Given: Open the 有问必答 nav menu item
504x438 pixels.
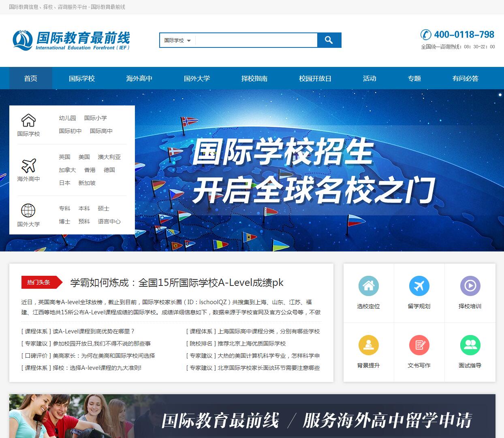Looking at the screenshot, I should [x=466, y=78].
